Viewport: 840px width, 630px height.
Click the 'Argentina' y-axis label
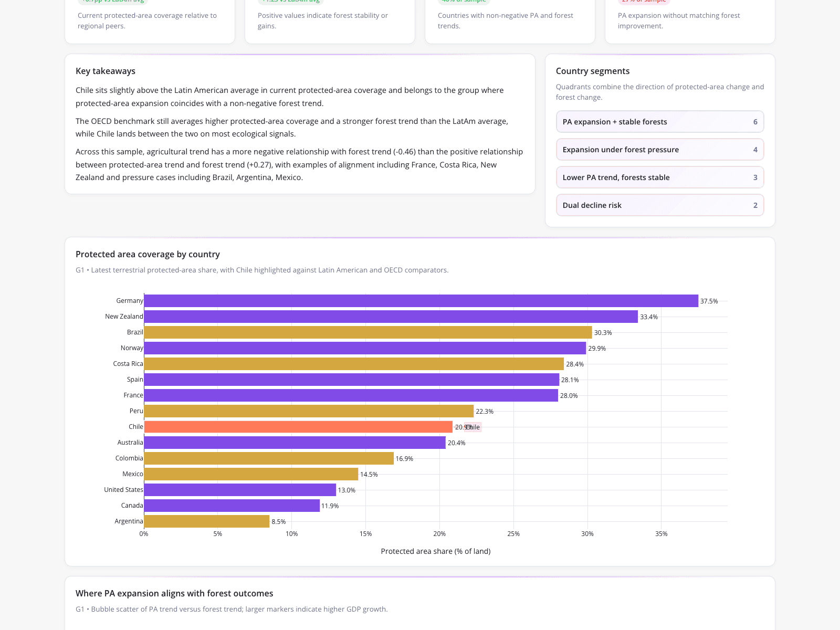tap(129, 521)
